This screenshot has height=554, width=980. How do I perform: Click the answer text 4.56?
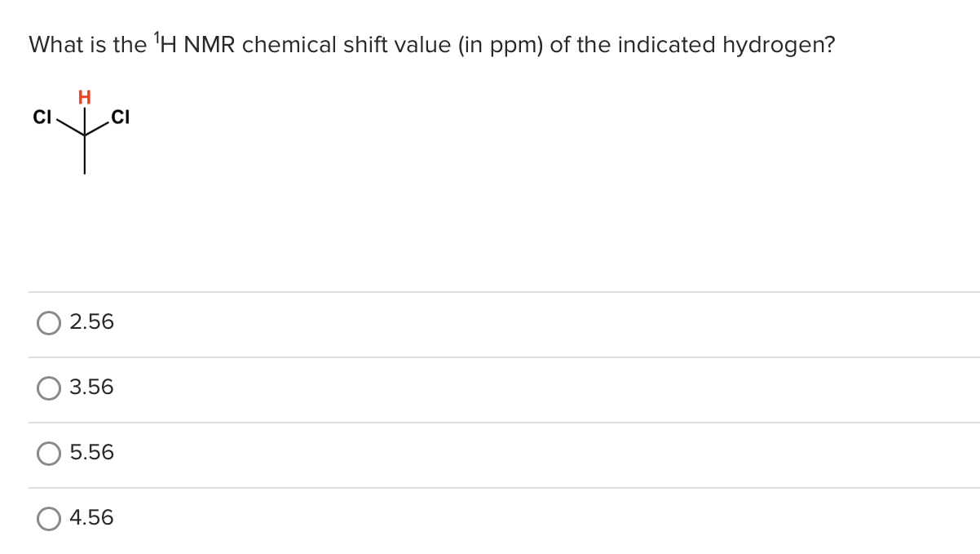tap(91, 518)
